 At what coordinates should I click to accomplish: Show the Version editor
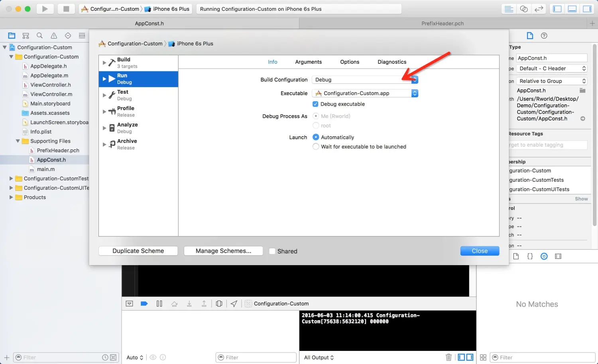coord(539,9)
